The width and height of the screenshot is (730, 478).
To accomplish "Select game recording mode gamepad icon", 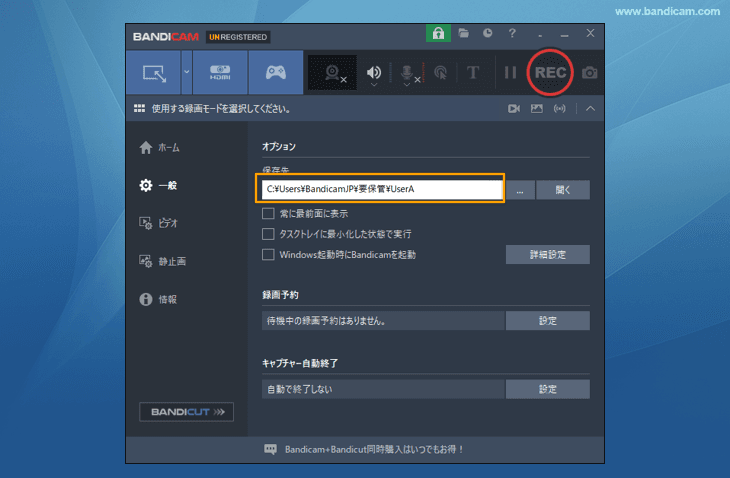I will tap(276, 73).
